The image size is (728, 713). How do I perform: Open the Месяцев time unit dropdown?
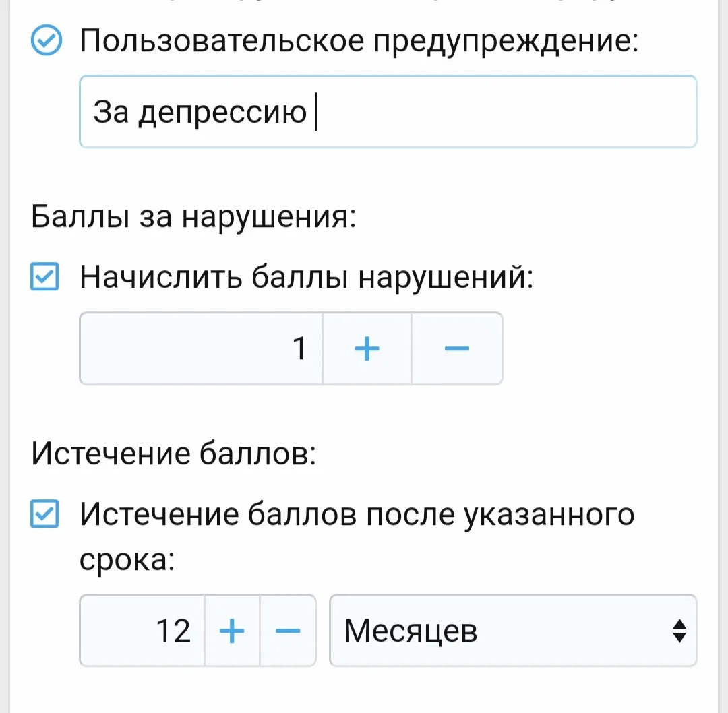pos(512,631)
